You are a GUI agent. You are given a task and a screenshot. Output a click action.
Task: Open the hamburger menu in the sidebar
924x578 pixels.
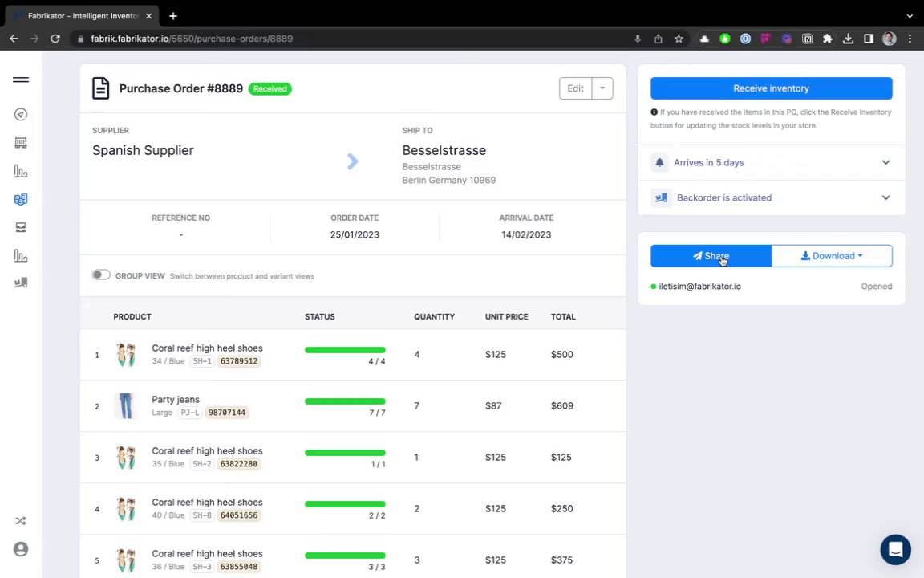(21, 79)
